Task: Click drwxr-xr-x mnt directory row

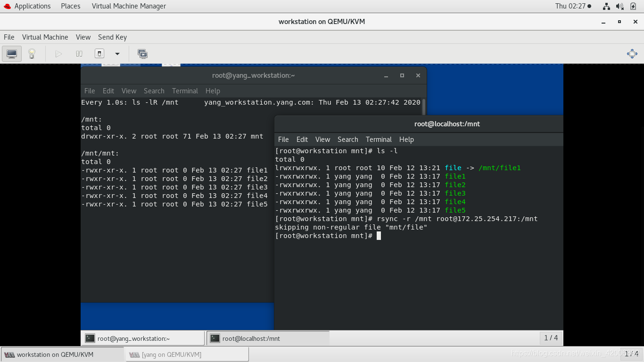Action: point(172,136)
